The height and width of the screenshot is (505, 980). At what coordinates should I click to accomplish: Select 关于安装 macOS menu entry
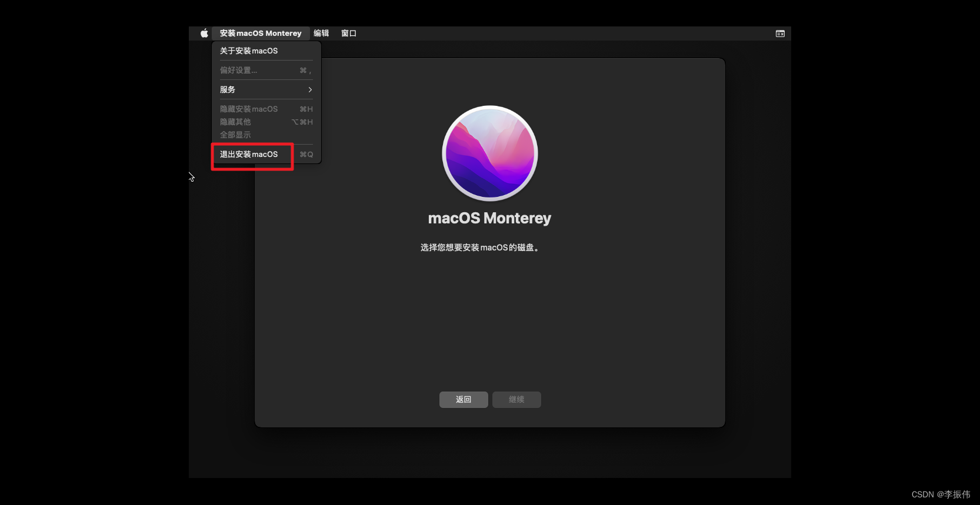(266, 51)
